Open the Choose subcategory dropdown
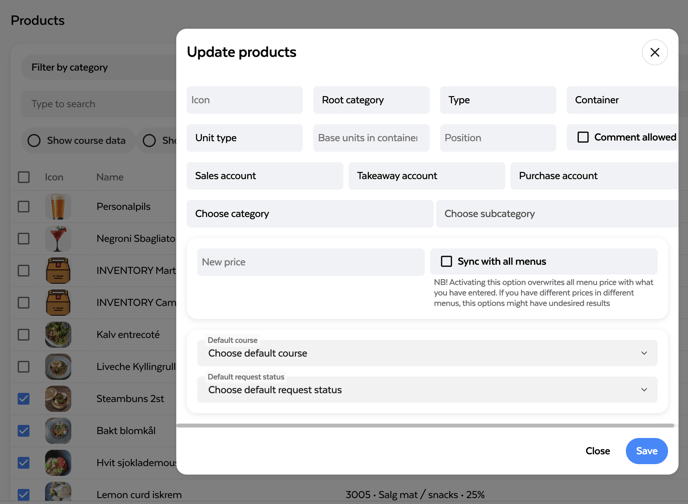The image size is (688, 504). coord(557,214)
